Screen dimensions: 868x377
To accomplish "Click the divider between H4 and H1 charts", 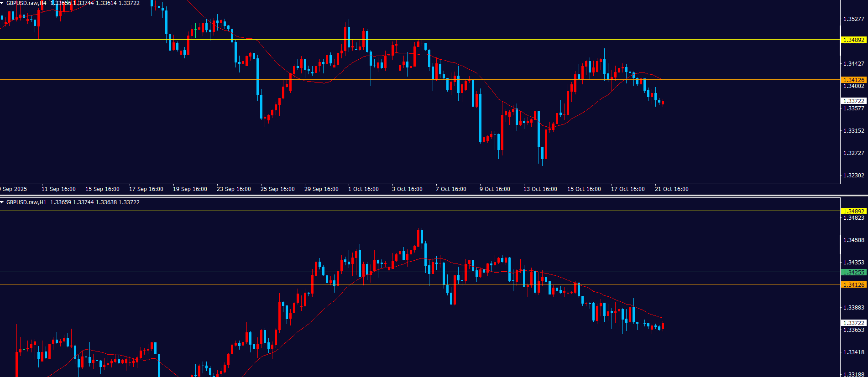I will pos(434,196).
